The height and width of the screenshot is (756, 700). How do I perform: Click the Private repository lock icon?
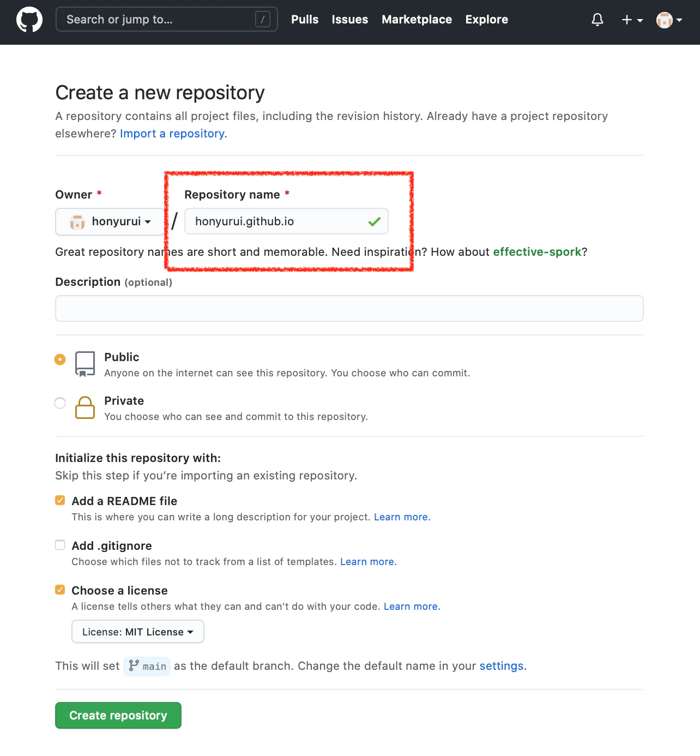(85, 407)
